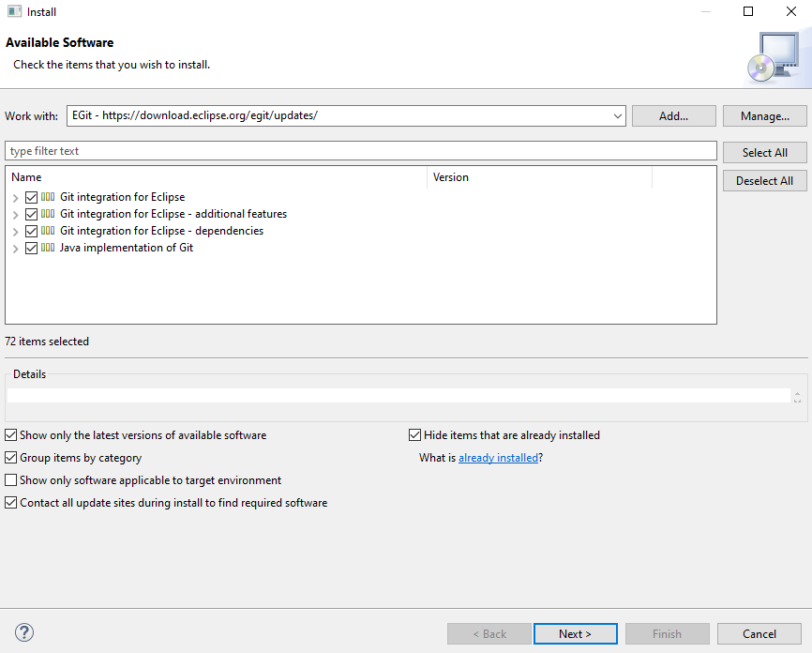
Task: Open the already installed link
Action: tap(498, 458)
